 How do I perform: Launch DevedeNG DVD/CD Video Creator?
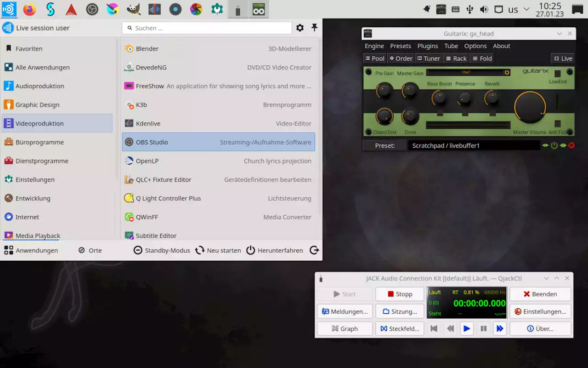coord(218,68)
